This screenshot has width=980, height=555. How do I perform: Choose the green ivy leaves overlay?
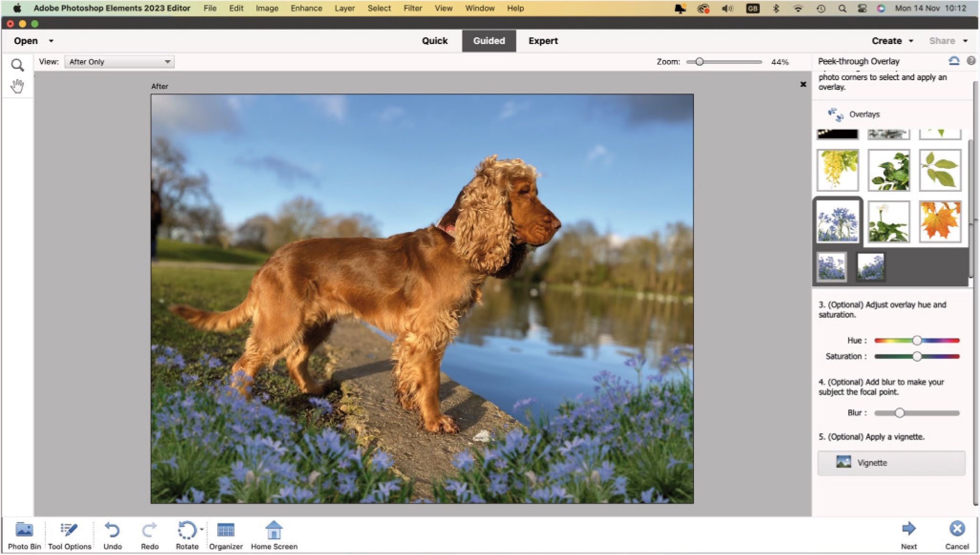tap(889, 170)
